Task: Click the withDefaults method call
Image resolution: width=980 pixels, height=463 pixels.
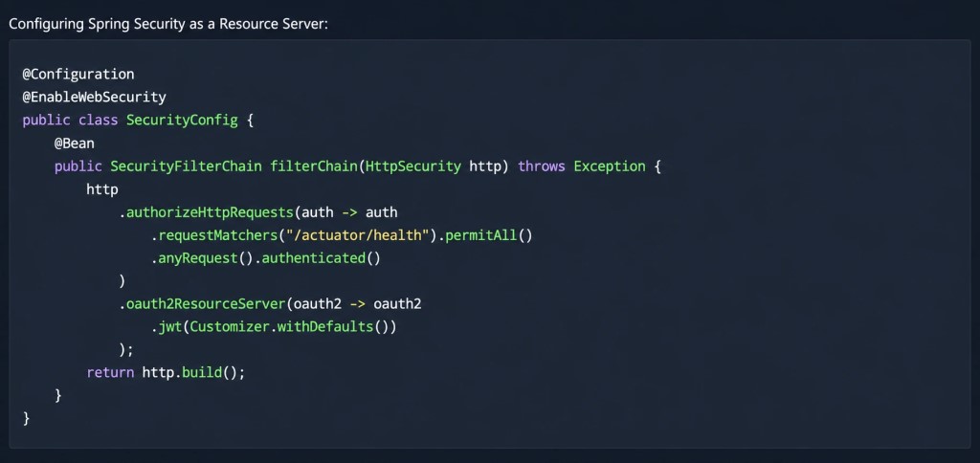Action: coord(325,327)
